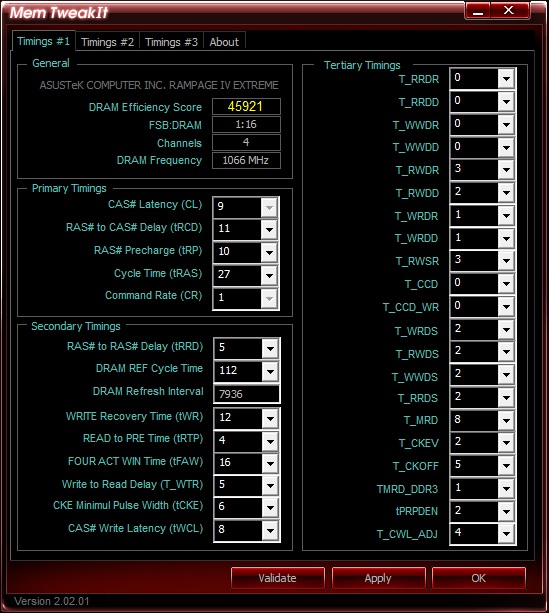
Task: Expand the RAS# Precharge (tRP) dropdown
Action: pyautogui.click(x=269, y=252)
